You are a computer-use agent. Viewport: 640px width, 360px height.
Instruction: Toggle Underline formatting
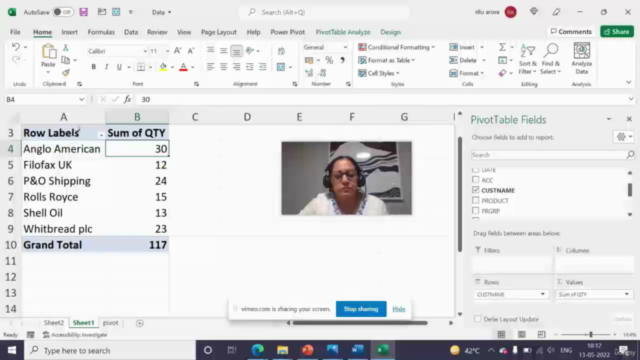click(x=119, y=67)
